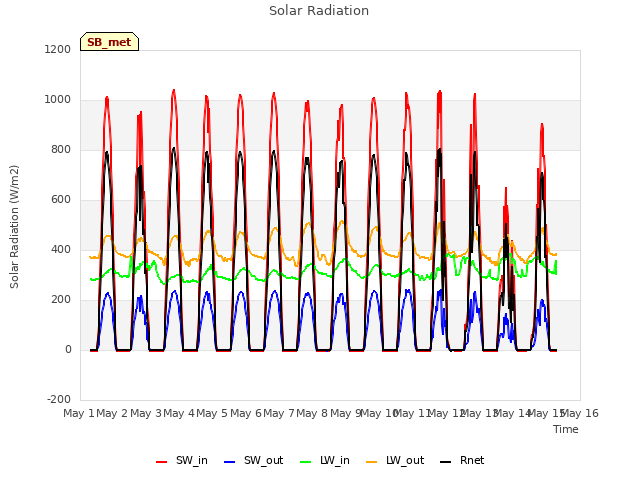Click the May 7 x-axis label
Image resolution: width=640 pixels, height=480 pixels.
279,413
